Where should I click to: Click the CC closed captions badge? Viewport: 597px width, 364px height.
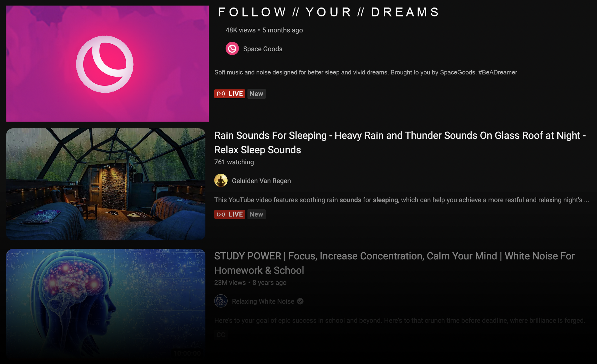(x=221, y=335)
